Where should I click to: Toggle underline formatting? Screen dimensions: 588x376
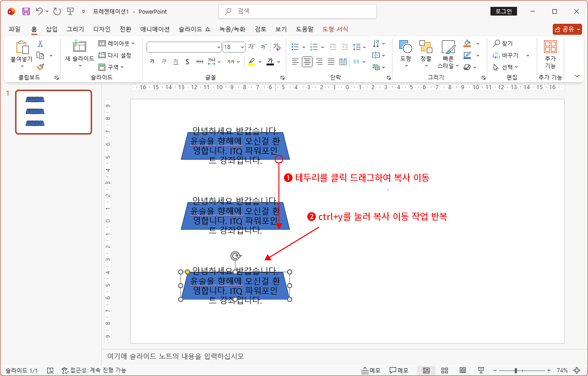click(x=175, y=61)
